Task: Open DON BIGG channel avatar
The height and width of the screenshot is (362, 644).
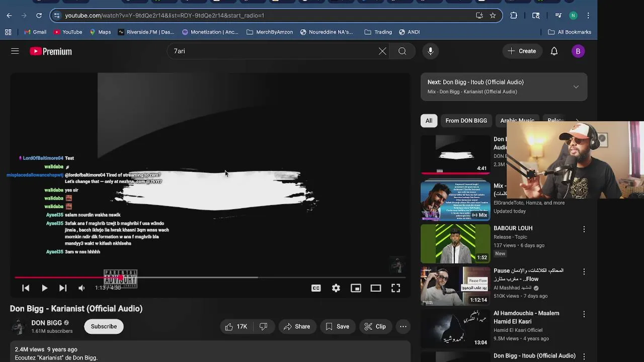Action: click(19, 327)
